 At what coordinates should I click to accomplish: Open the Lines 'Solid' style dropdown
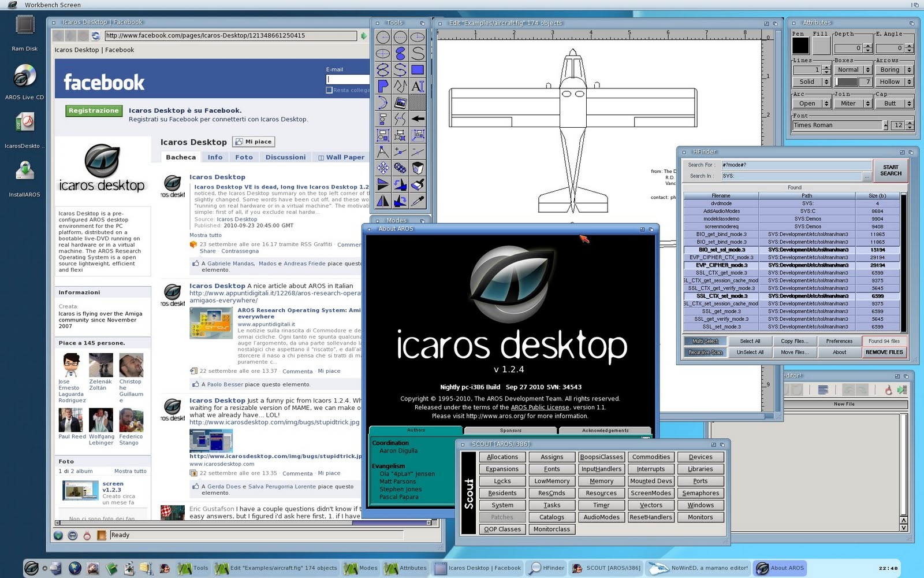click(x=811, y=82)
